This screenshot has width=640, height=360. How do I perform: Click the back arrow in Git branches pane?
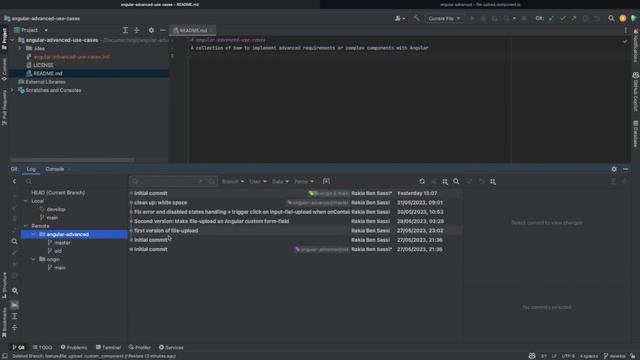point(14,181)
